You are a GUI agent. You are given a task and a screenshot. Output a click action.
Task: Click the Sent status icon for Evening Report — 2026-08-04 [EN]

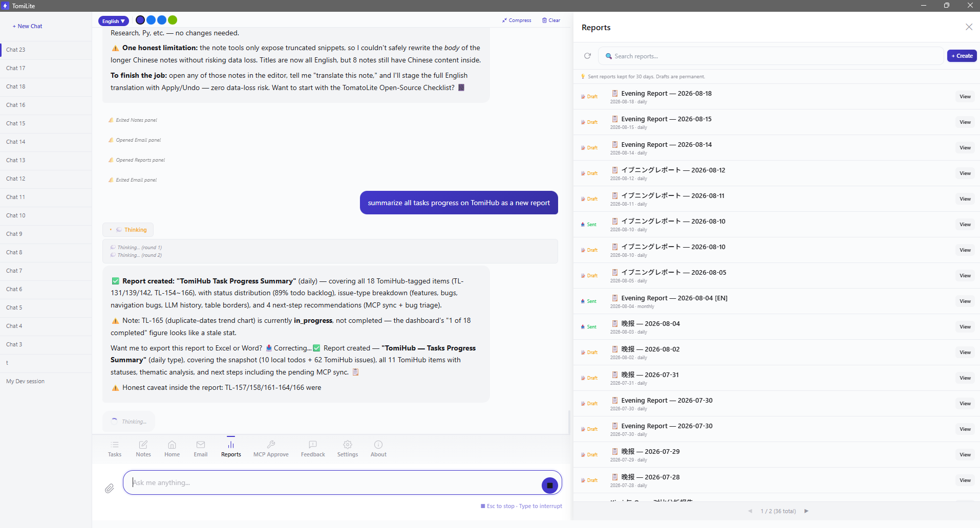coord(583,301)
